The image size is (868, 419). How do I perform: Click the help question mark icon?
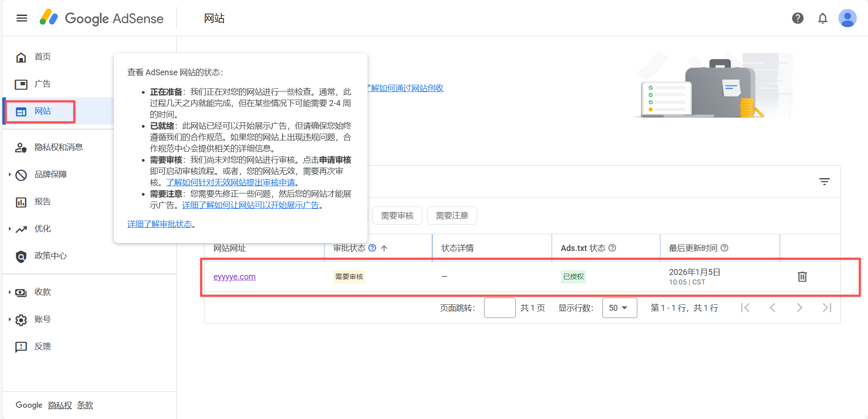pos(797,18)
